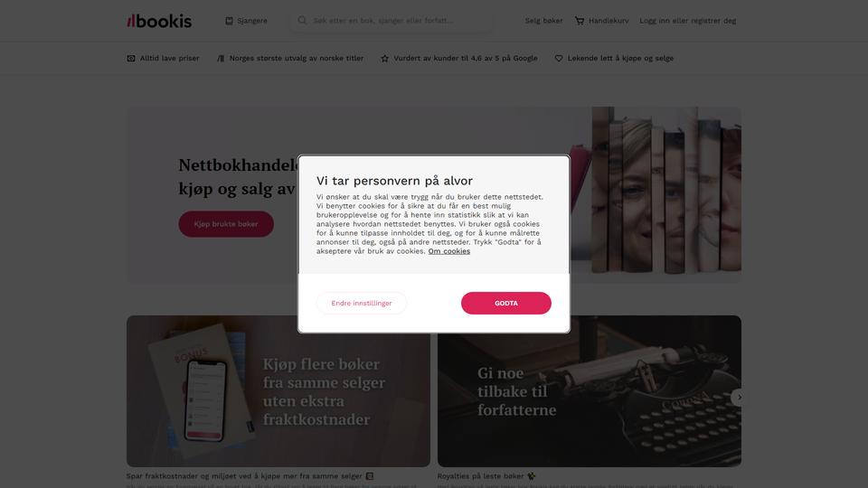Open the Kjøp flere bøker fra samme selger card
This screenshot has width=868, height=488.
point(278,391)
